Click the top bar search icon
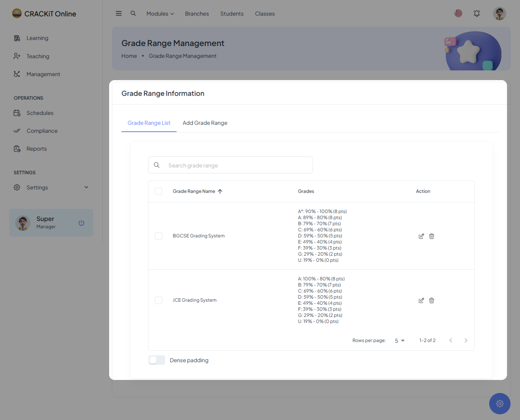 click(133, 14)
